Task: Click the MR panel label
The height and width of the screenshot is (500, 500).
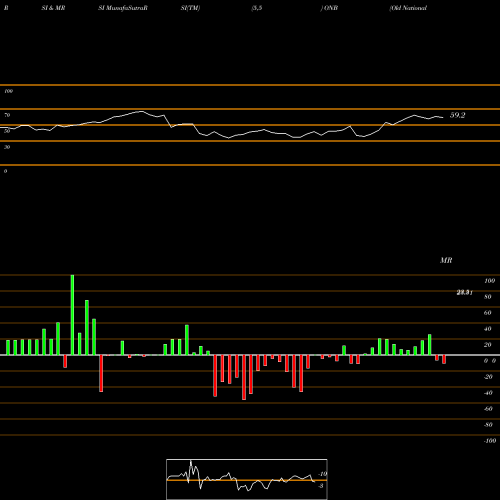Action: 446,260
